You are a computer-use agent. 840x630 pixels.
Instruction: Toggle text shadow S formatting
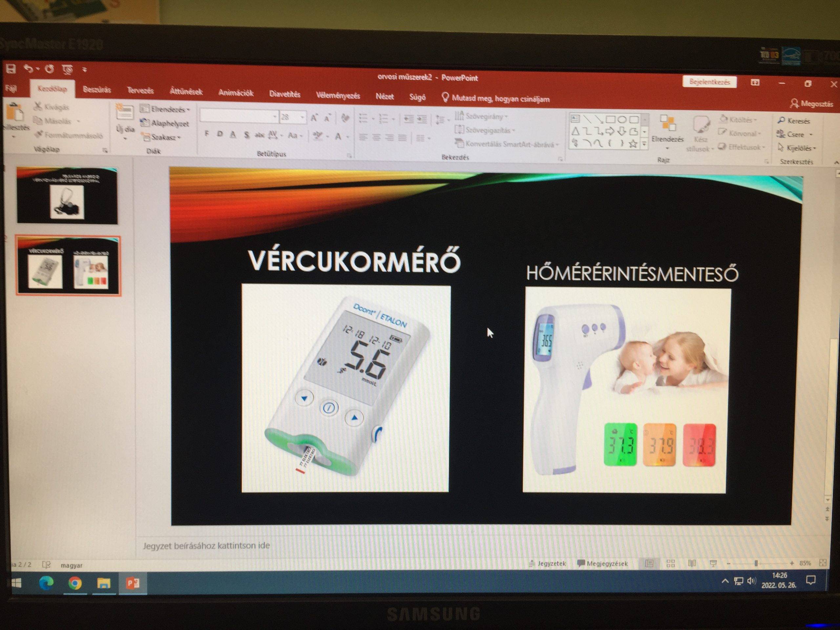247,135
